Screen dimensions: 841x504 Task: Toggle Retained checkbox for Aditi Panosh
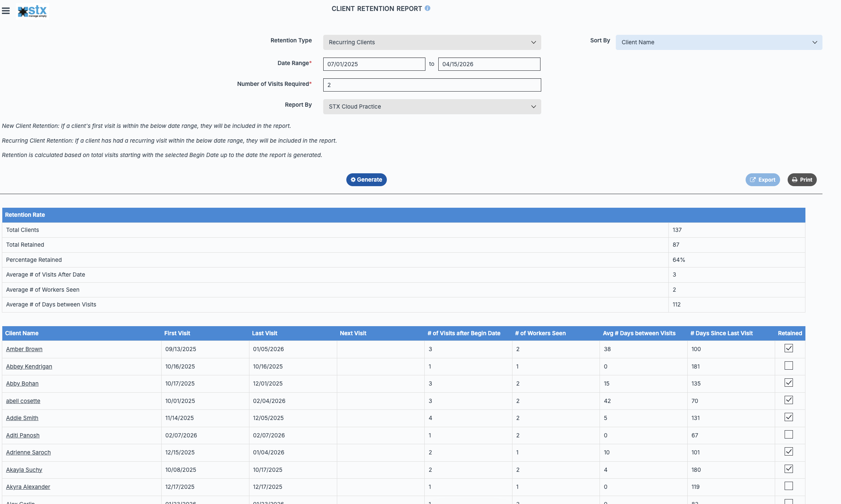pyautogui.click(x=788, y=434)
